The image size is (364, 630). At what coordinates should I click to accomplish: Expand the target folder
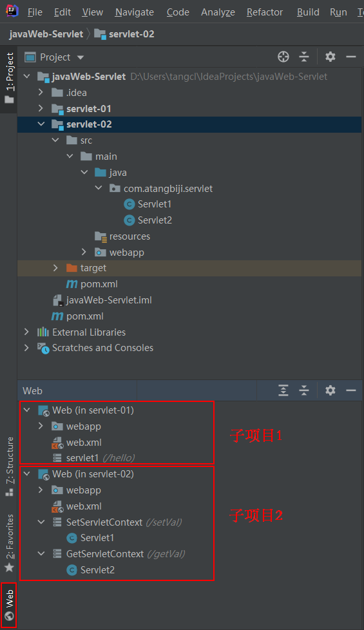click(x=55, y=268)
